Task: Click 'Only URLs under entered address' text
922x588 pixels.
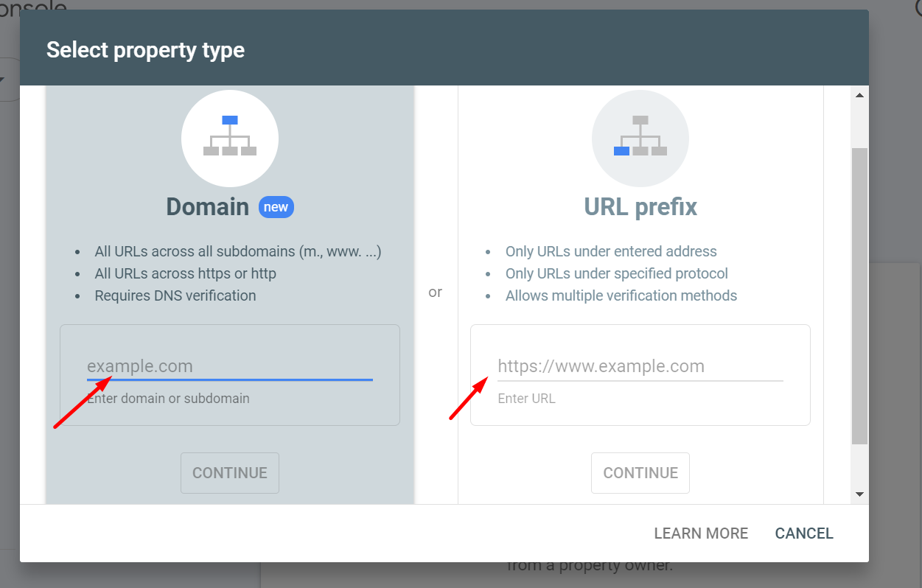Action: point(611,251)
